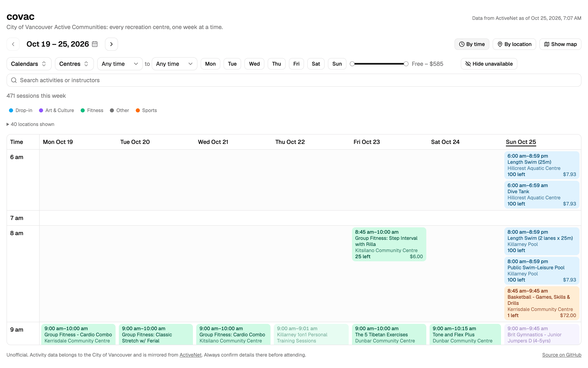
Task: Click the covac site title
Action: click(x=20, y=17)
